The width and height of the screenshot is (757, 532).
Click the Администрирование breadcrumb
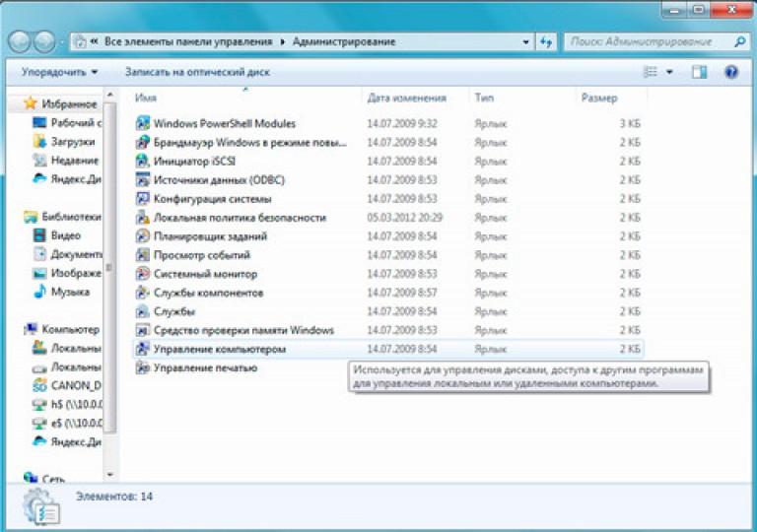pyautogui.click(x=344, y=42)
